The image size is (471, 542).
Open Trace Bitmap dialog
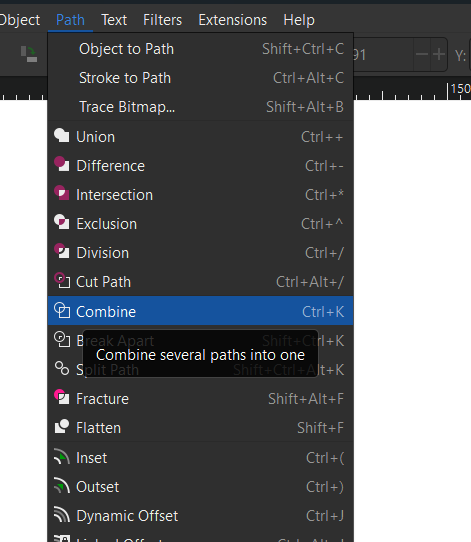pos(200,107)
